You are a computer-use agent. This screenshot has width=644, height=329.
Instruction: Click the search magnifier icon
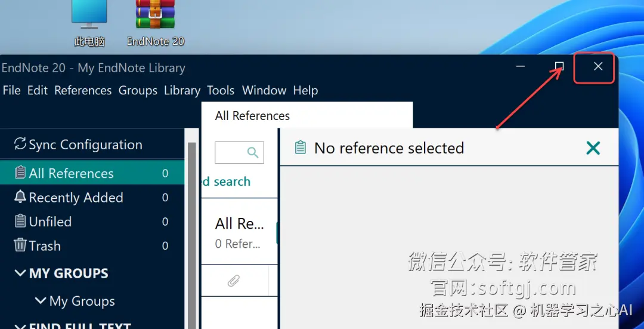coord(253,153)
